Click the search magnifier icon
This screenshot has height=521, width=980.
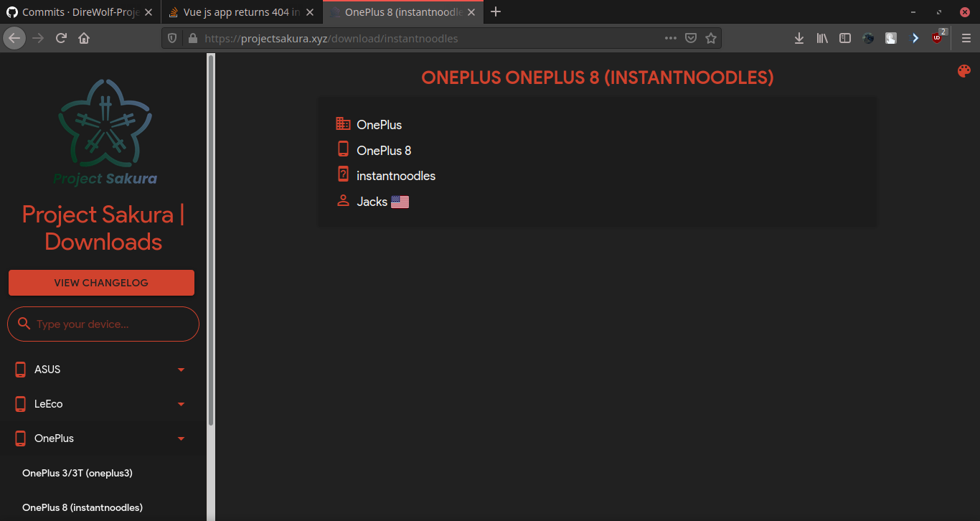click(24, 324)
